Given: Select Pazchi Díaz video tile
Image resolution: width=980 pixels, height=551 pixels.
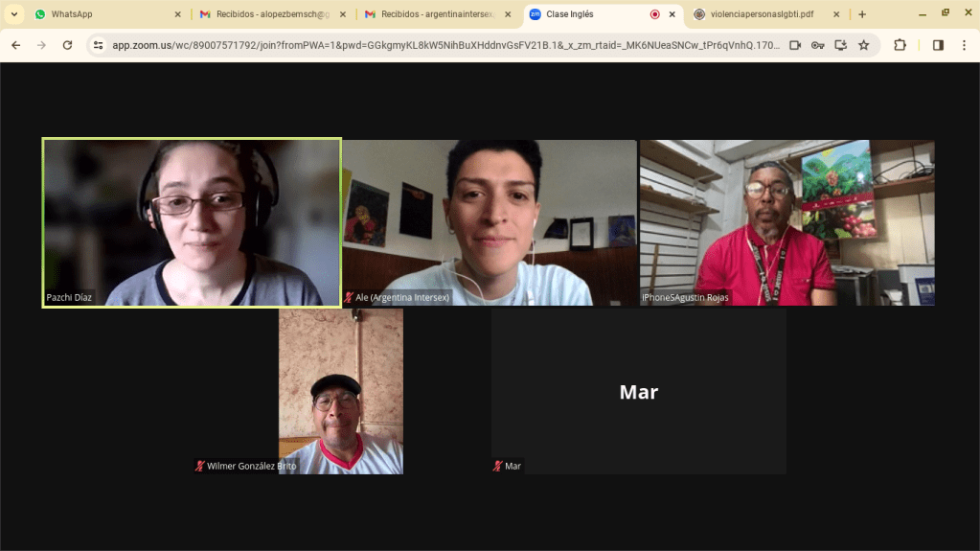Looking at the screenshot, I should point(192,222).
